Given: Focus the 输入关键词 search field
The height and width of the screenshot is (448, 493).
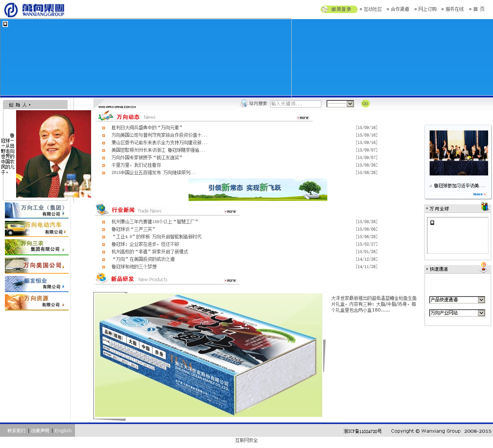Looking at the screenshot, I should [x=296, y=104].
